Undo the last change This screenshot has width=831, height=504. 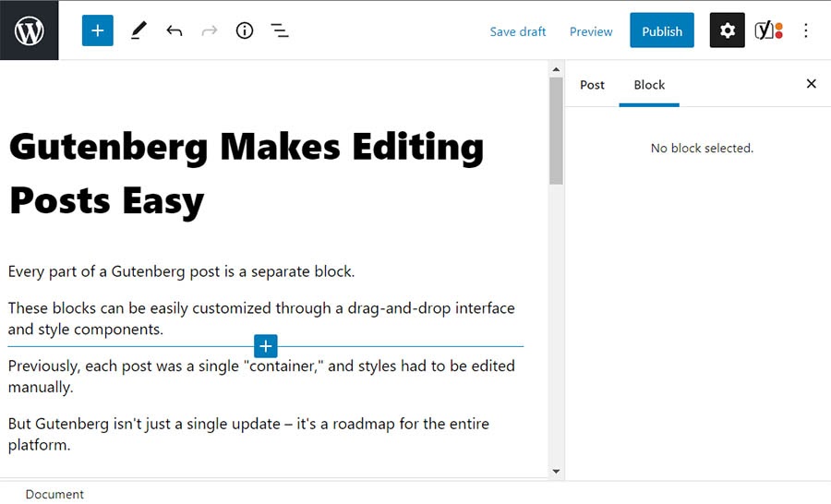pos(174,30)
